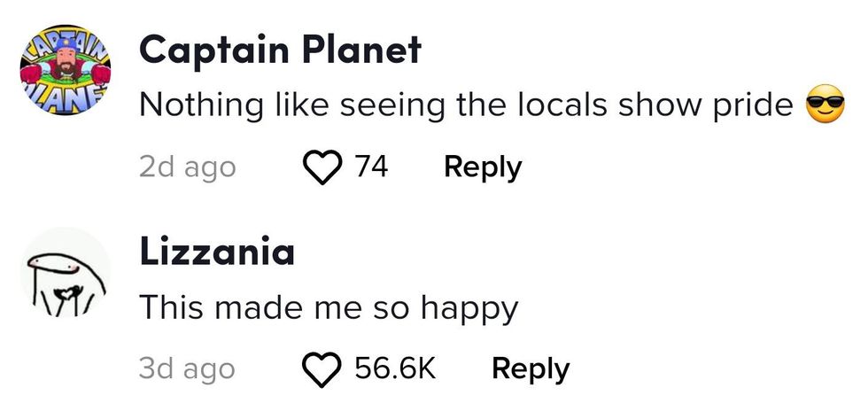Like Captain Planet's comment with the heart

coord(324,167)
